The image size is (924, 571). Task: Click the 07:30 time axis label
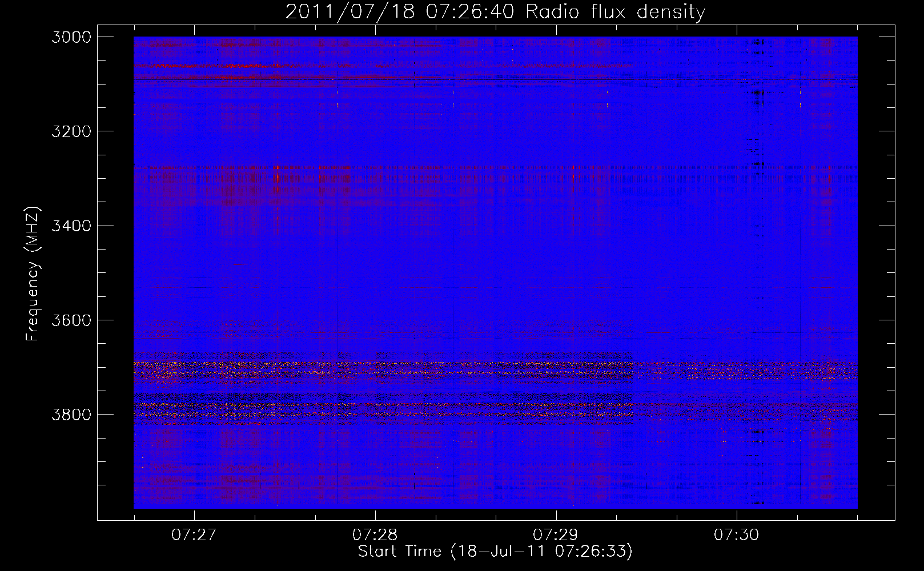737,535
